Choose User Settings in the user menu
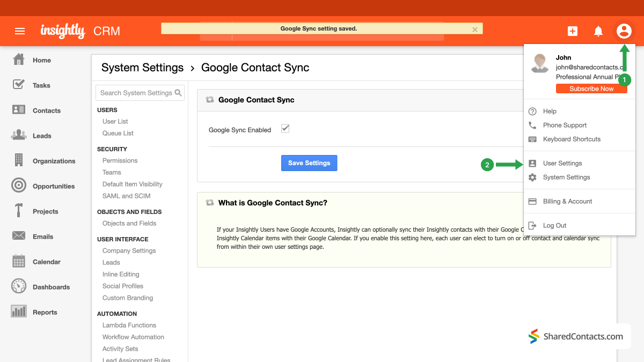Screen dimensions: 644x362 tap(562, 163)
